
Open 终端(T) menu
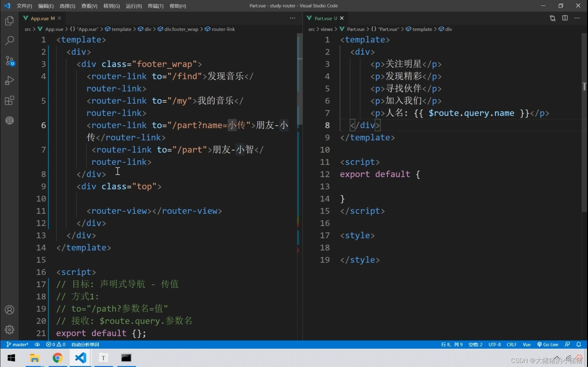(155, 6)
